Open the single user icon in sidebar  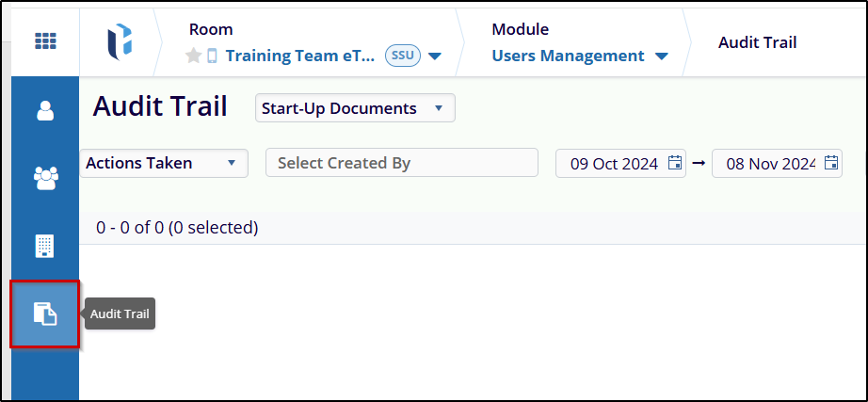click(x=45, y=110)
